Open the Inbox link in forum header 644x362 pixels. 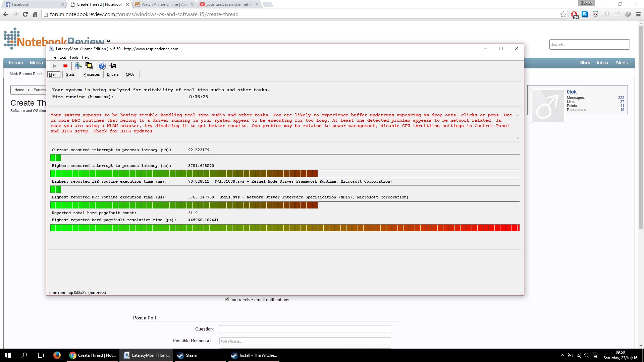pyautogui.click(x=602, y=63)
